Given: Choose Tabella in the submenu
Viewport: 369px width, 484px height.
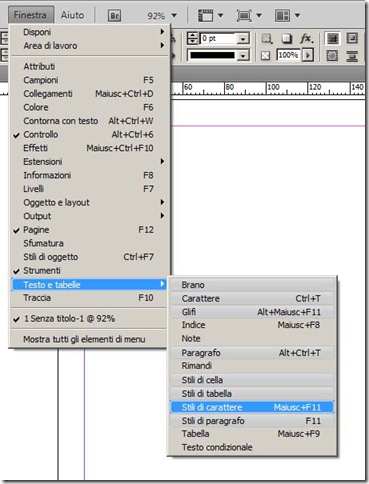Looking at the screenshot, I should click(252, 434).
